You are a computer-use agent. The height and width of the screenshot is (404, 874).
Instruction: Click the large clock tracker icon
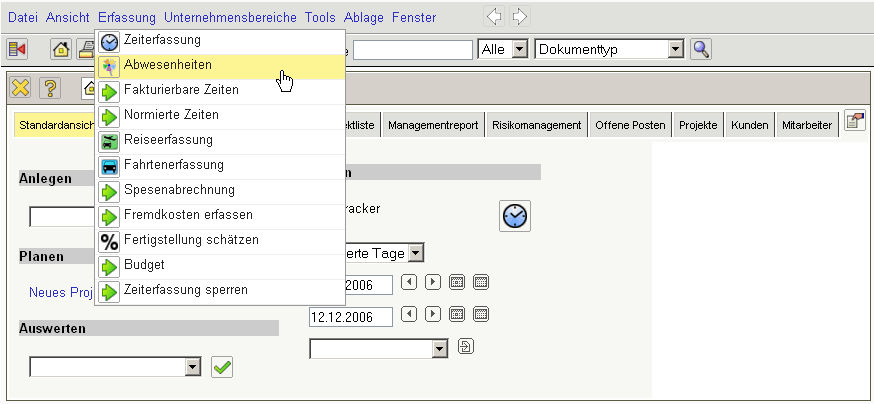click(514, 216)
